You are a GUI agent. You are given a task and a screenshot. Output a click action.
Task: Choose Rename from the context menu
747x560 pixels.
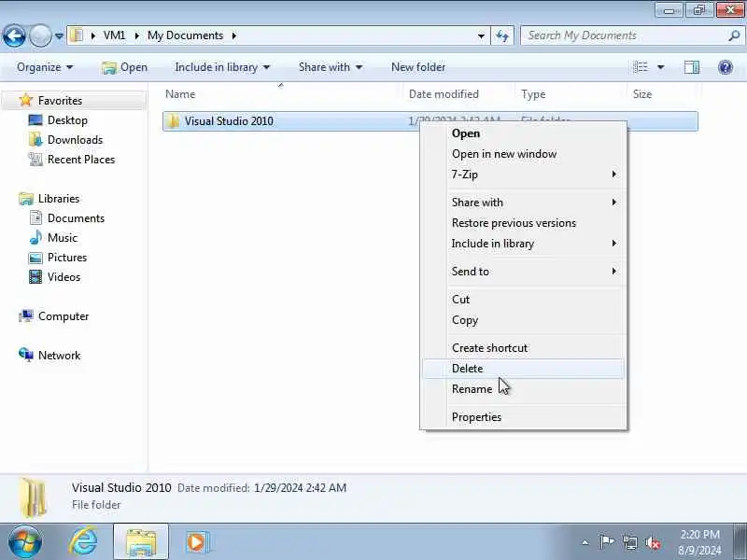point(523,389)
